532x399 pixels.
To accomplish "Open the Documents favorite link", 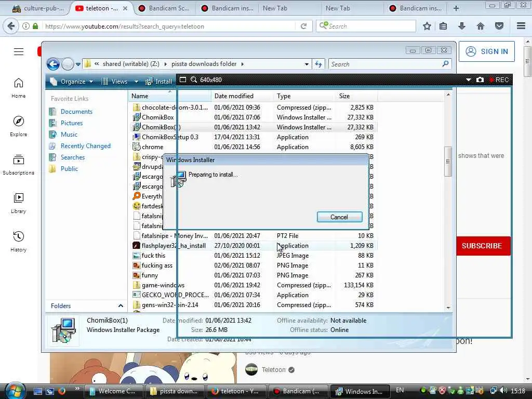I will (76, 112).
